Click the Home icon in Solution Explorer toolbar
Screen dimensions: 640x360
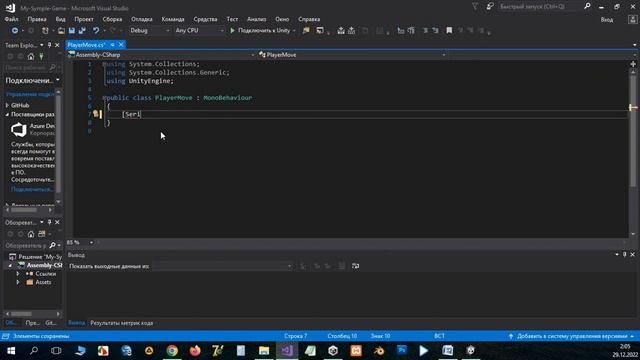(x=31, y=234)
